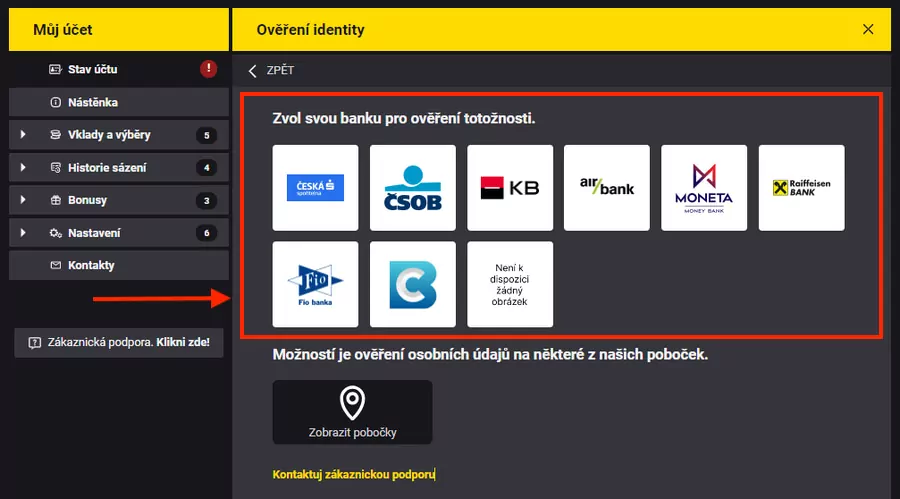
Task: Select Raiffeisen Bank tile
Action: point(801,188)
